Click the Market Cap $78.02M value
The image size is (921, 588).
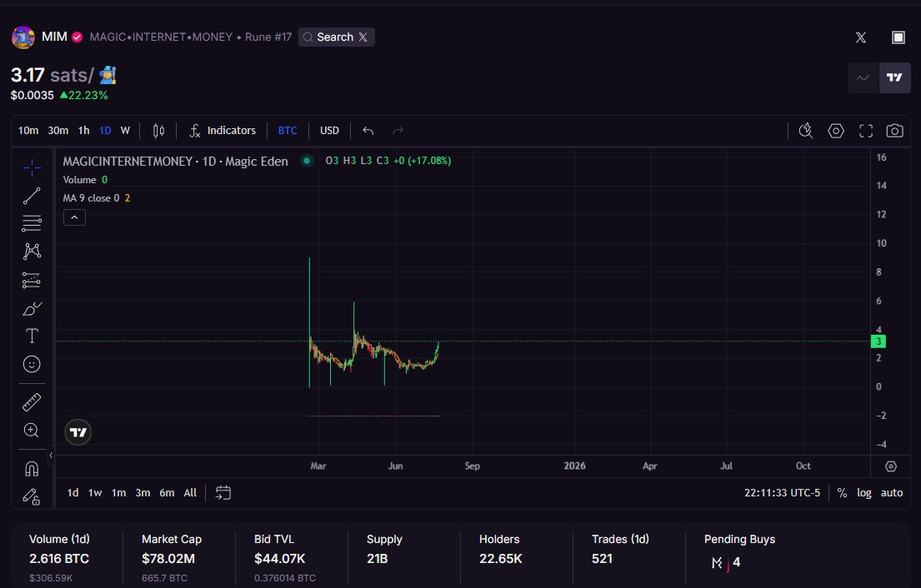point(168,559)
